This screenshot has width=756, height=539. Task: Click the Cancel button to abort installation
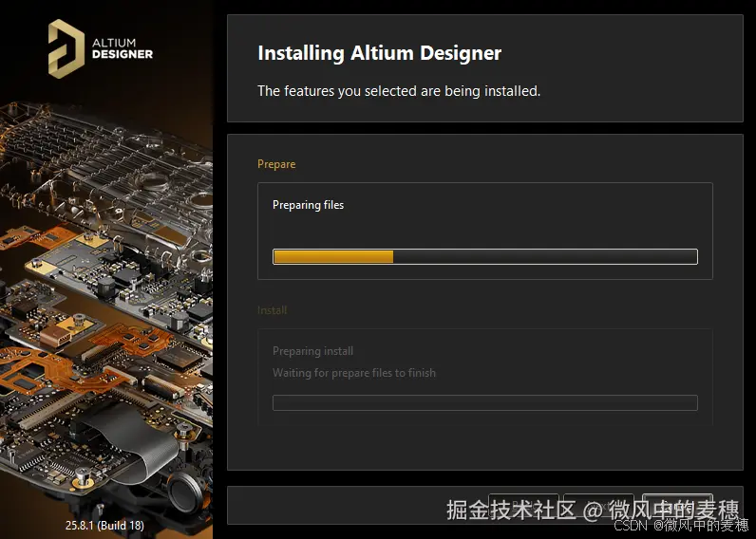pyautogui.click(x=677, y=505)
